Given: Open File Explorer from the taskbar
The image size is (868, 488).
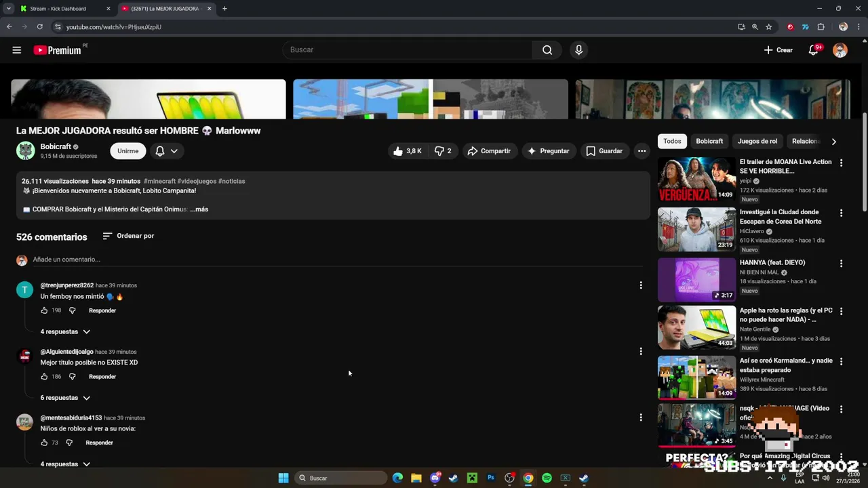Looking at the screenshot, I should coord(416,478).
